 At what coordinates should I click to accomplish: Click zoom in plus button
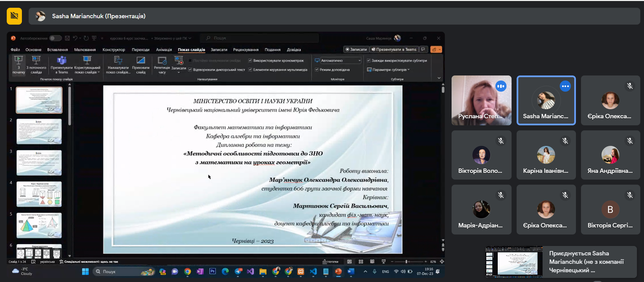coord(426,261)
